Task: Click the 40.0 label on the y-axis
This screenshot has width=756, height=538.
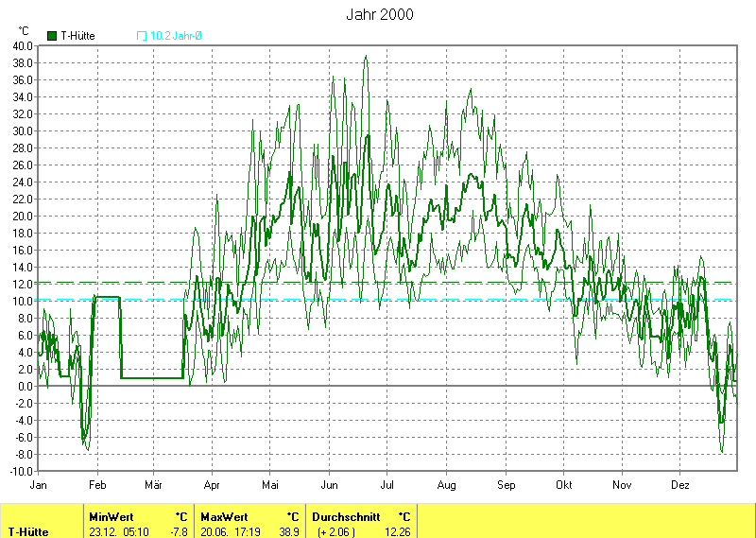Action: 23,45
